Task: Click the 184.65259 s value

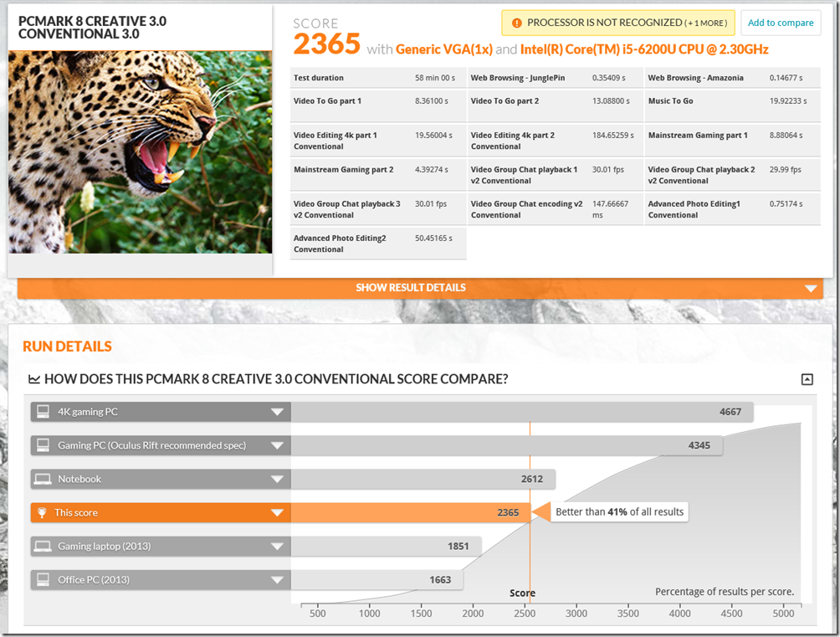Action: [x=613, y=135]
